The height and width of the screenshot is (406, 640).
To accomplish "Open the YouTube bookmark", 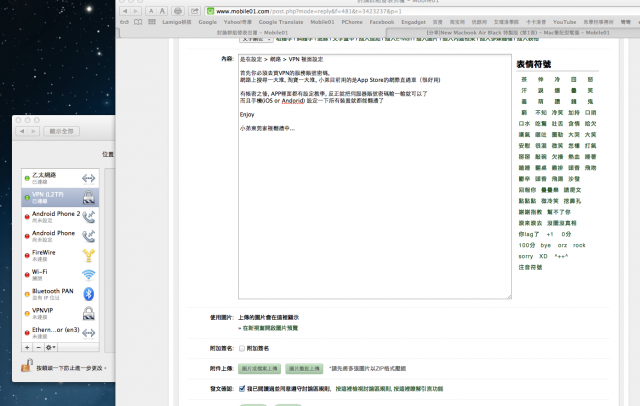I will pos(564,22).
